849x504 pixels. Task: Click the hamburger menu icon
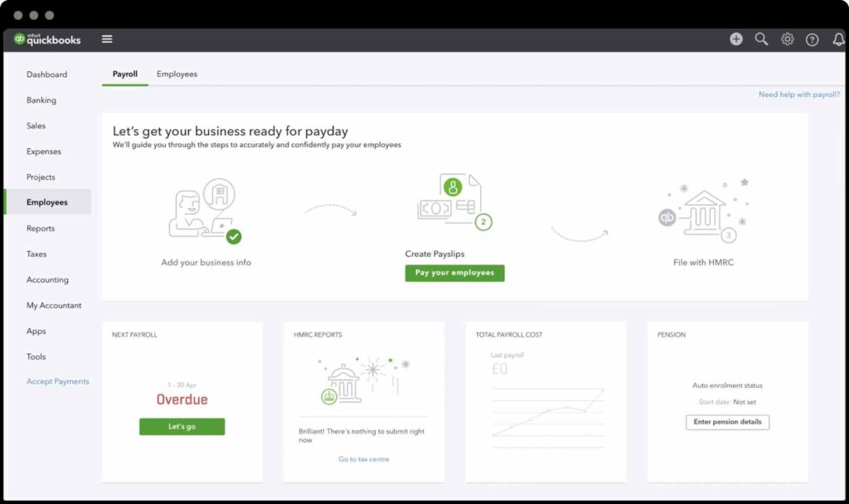click(107, 38)
